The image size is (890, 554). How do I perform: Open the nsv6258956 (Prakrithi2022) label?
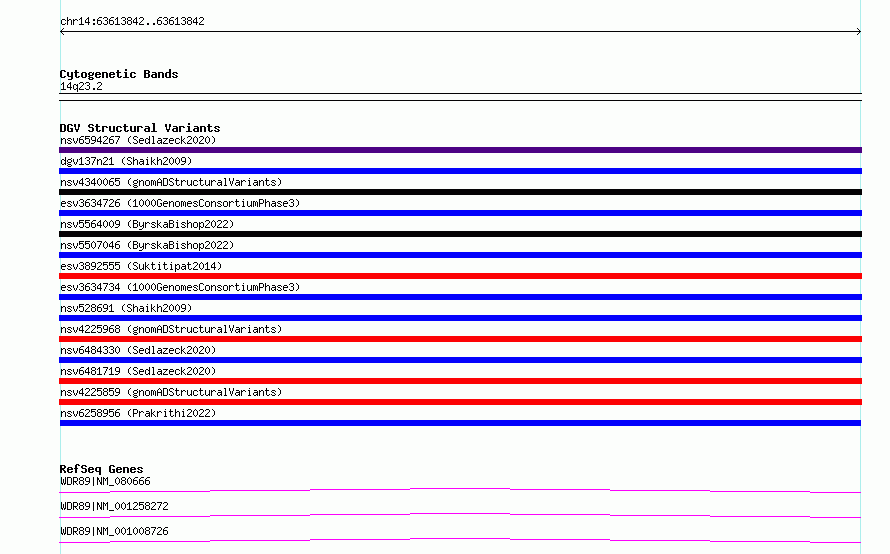(138, 413)
